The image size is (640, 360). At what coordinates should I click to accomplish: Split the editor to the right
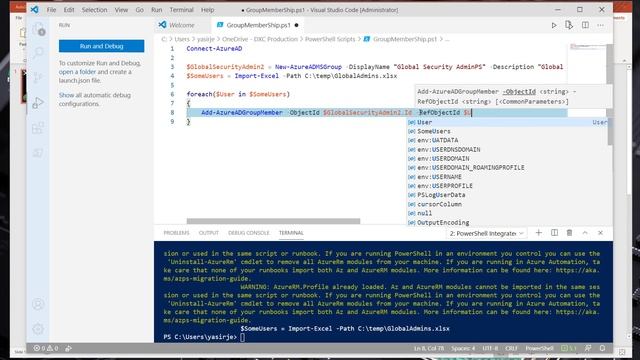(585, 25)
